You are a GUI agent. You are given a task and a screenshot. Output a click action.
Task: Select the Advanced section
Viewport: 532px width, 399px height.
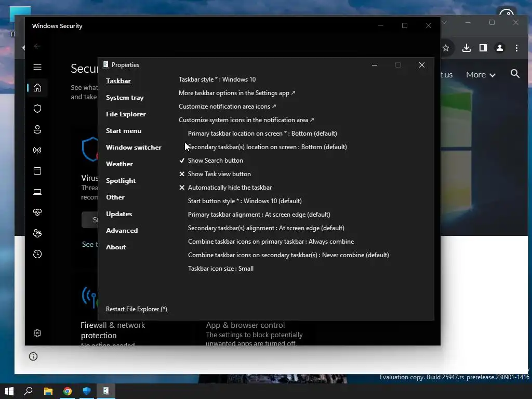point(122,231)
